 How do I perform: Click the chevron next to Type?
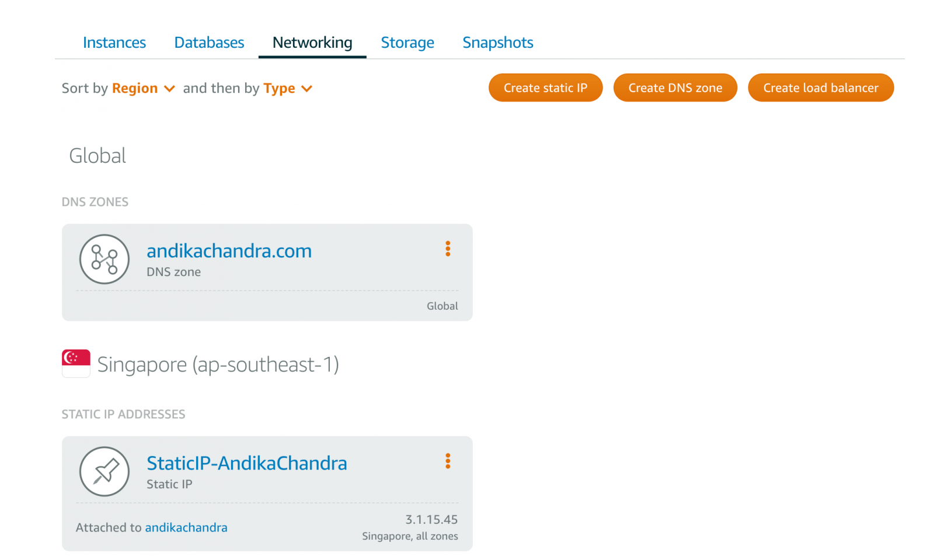tap(306, 89)
